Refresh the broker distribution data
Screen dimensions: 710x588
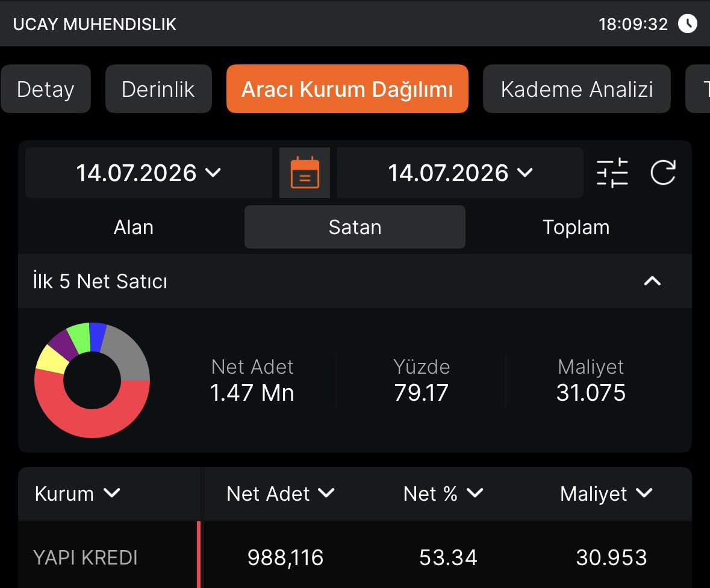(x=663, y=173)
